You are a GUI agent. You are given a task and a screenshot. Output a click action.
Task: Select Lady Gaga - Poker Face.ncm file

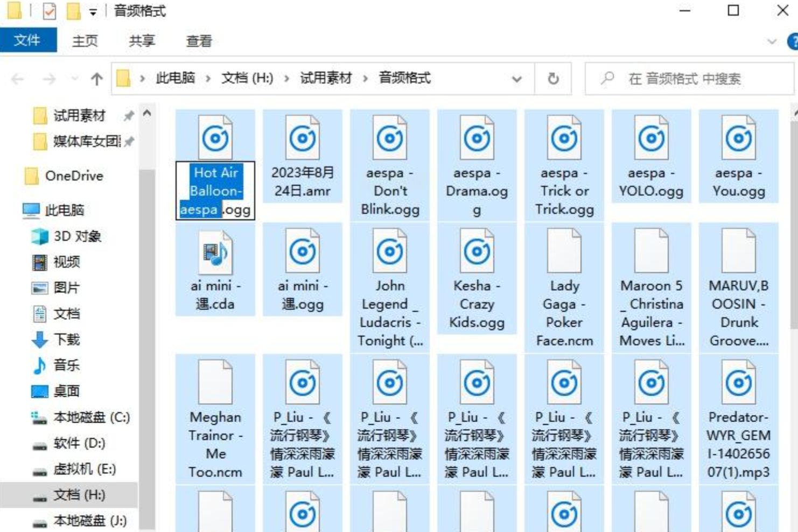(564, 288)
